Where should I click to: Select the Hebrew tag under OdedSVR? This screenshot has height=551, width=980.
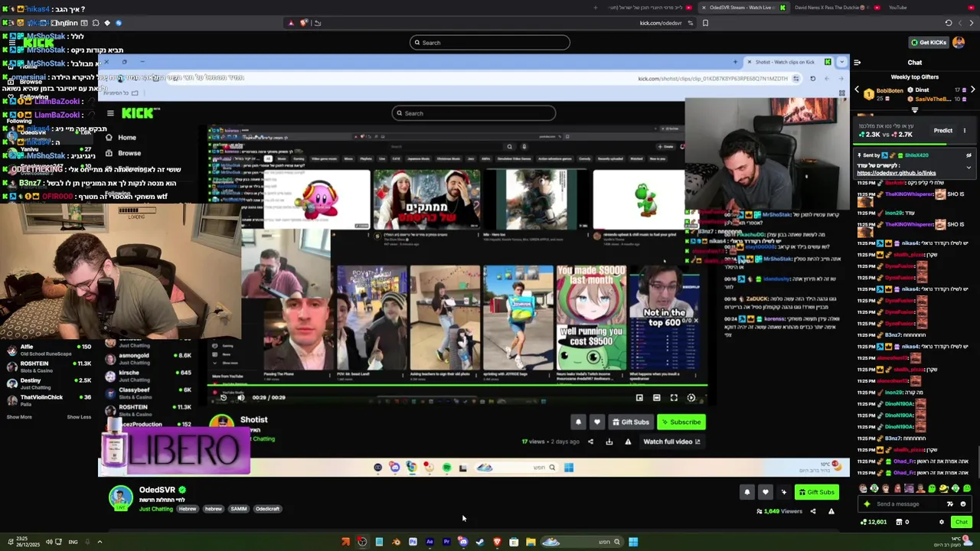coord(188,509)
